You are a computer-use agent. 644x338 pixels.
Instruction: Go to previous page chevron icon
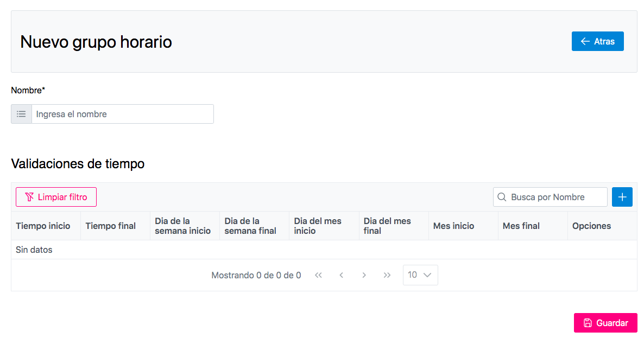pos(342,275)
